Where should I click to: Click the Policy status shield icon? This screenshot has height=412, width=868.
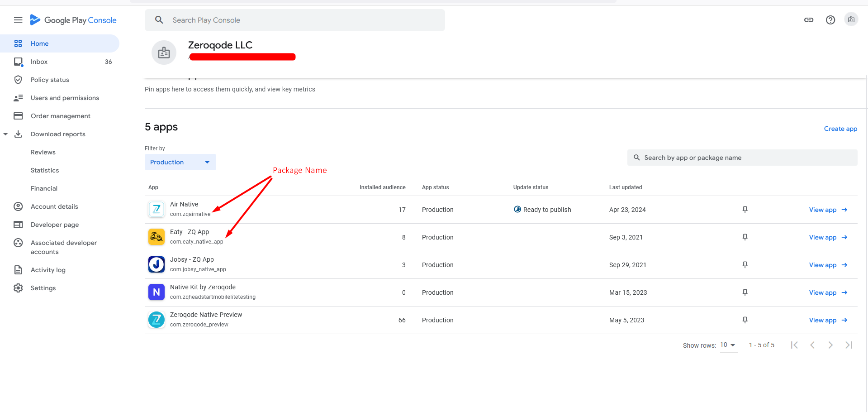[x=18, y=80]
